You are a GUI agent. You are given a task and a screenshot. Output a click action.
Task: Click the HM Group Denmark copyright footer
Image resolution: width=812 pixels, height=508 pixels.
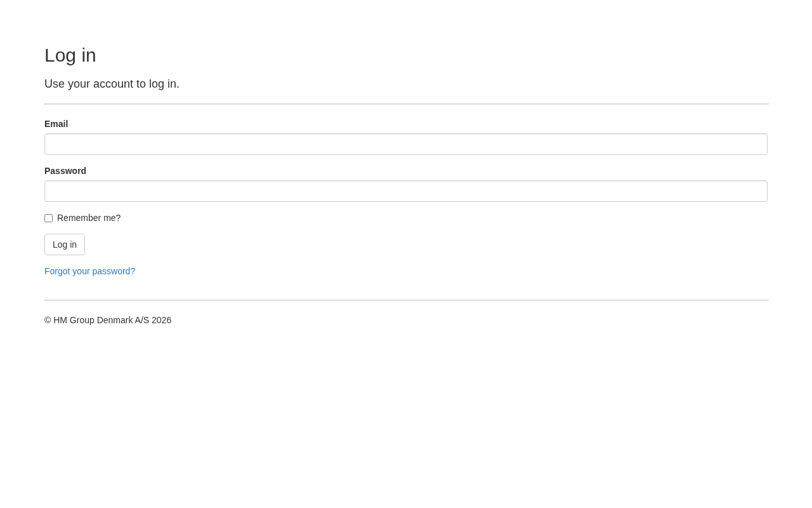pos(108,320)
